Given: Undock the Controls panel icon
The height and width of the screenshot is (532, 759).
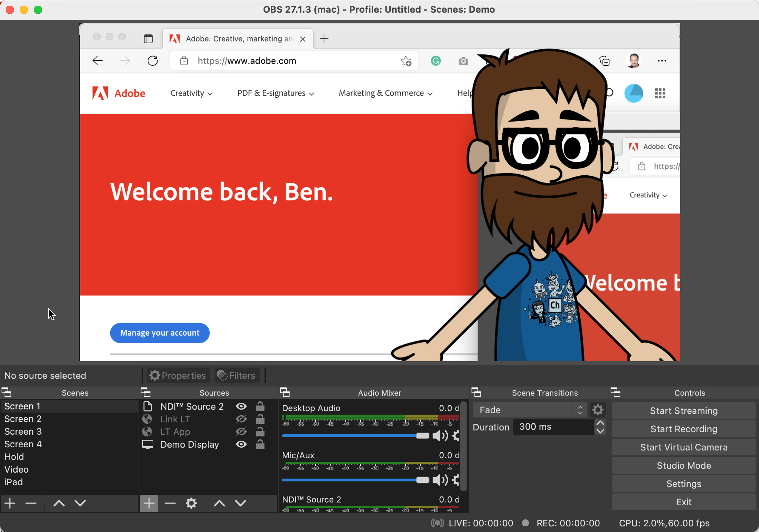Looking at the screenshot, I should [616, 392].
